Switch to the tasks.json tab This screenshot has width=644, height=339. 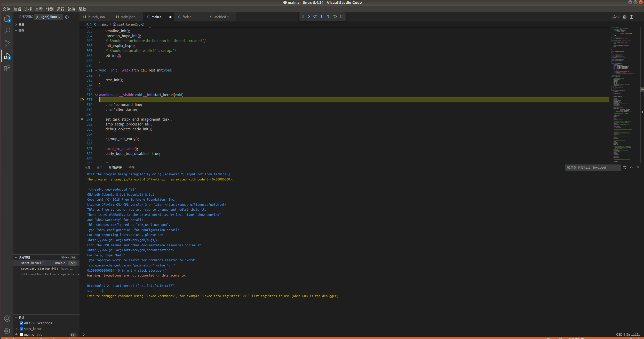pyautogui.click(x=128, y=17)
